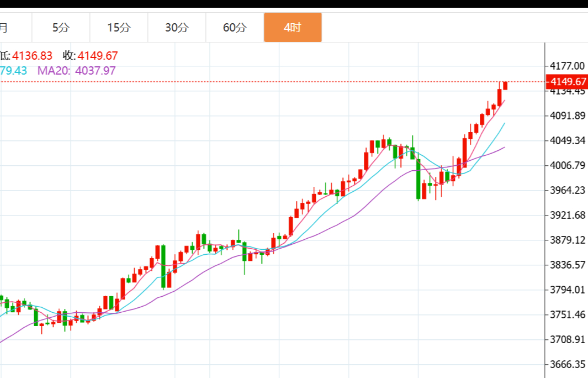Viewport: 588px width, 378px height.
Task: Click the 4091.89 price axis label
Action: click(x=567, y=116)
